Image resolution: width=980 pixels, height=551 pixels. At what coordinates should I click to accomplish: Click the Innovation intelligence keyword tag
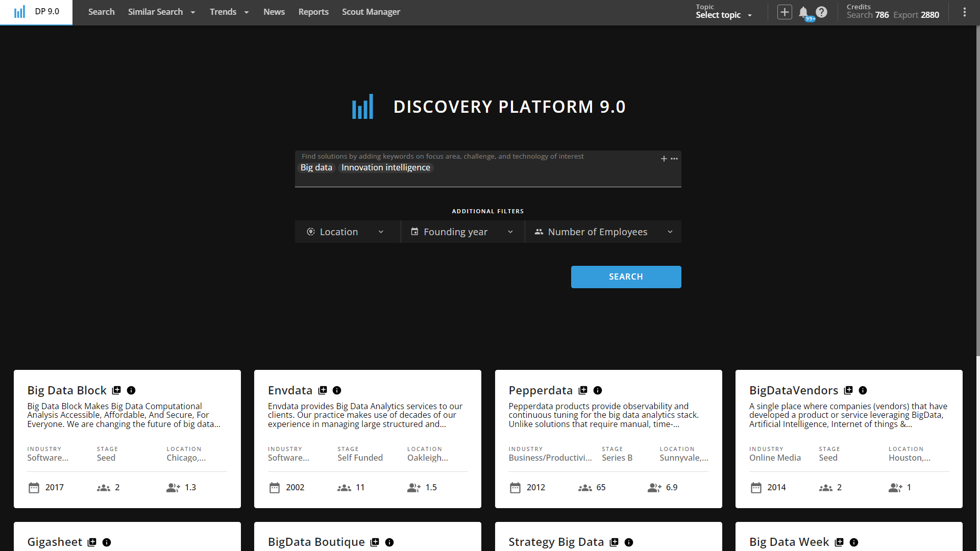(385, 167)
